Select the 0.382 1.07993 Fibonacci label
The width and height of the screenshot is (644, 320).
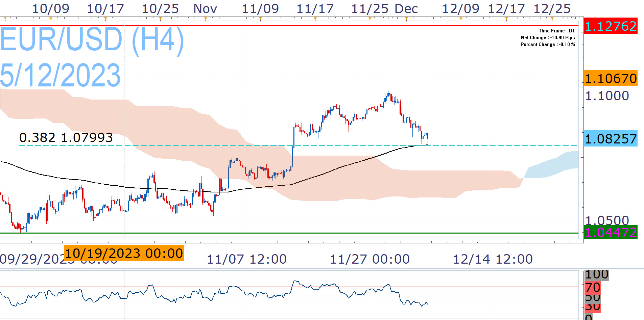point(66,137)
